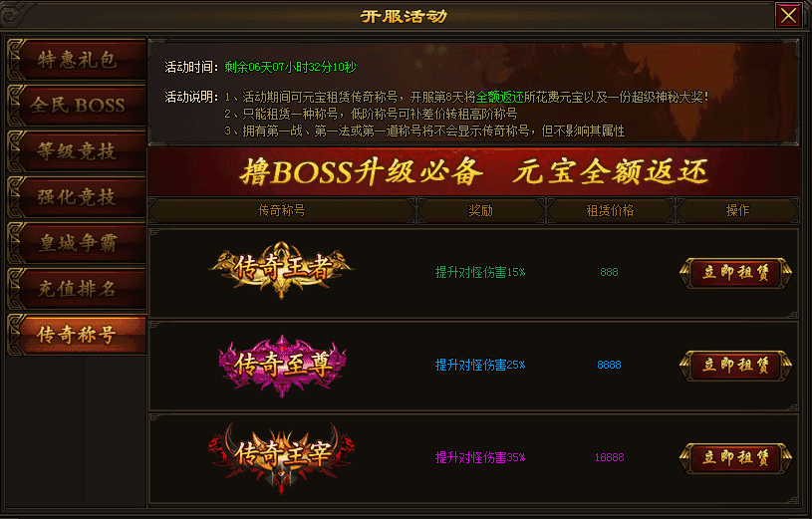Click 立即租赁 for 传奇至尊 title
Viewport: 812px width, 519px height.
pos(735,366)
